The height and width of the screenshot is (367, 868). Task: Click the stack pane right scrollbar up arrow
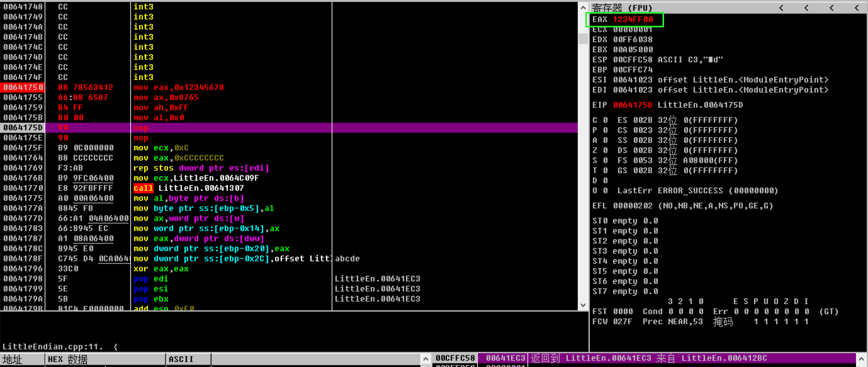[x=861, y=359]
